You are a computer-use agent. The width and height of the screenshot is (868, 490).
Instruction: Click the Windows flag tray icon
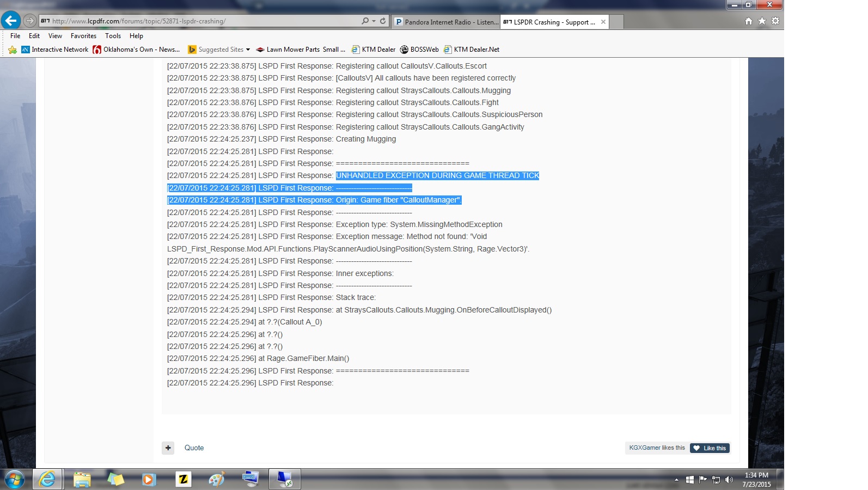click(x=689, y=480)
